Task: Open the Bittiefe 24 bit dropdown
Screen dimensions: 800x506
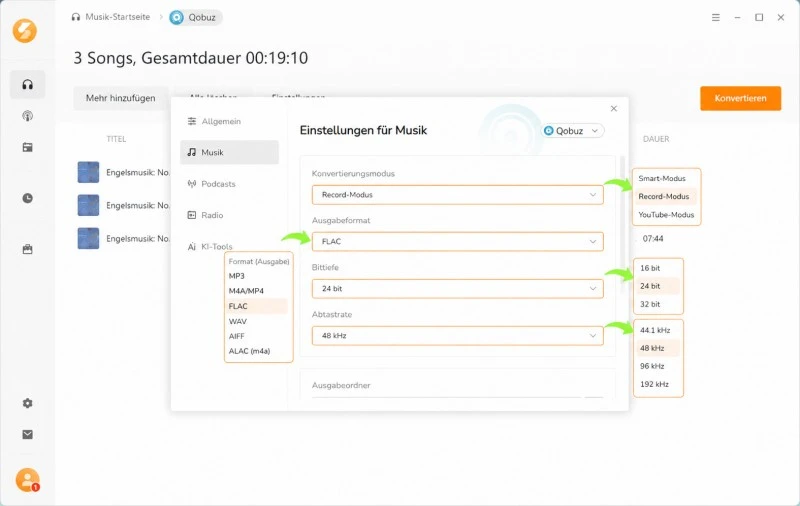Action: pyautogui.click(x=458, y=288)
